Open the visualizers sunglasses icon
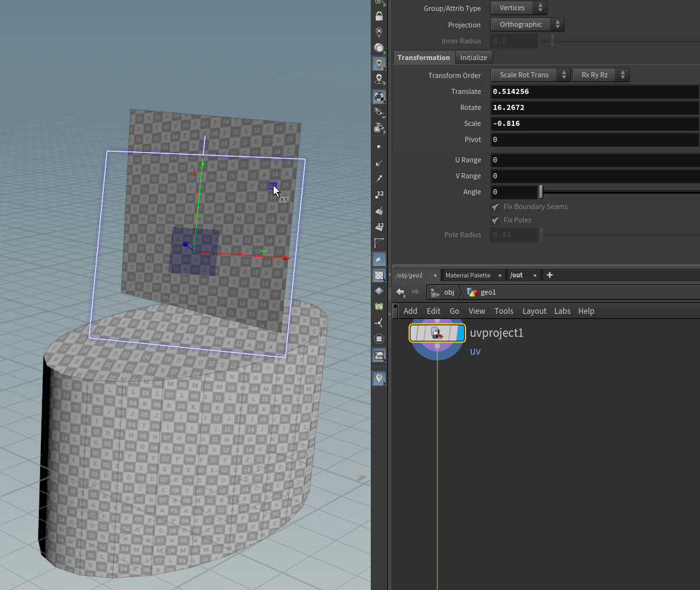Viewport: 700px width, 590px height. point(379,112)
